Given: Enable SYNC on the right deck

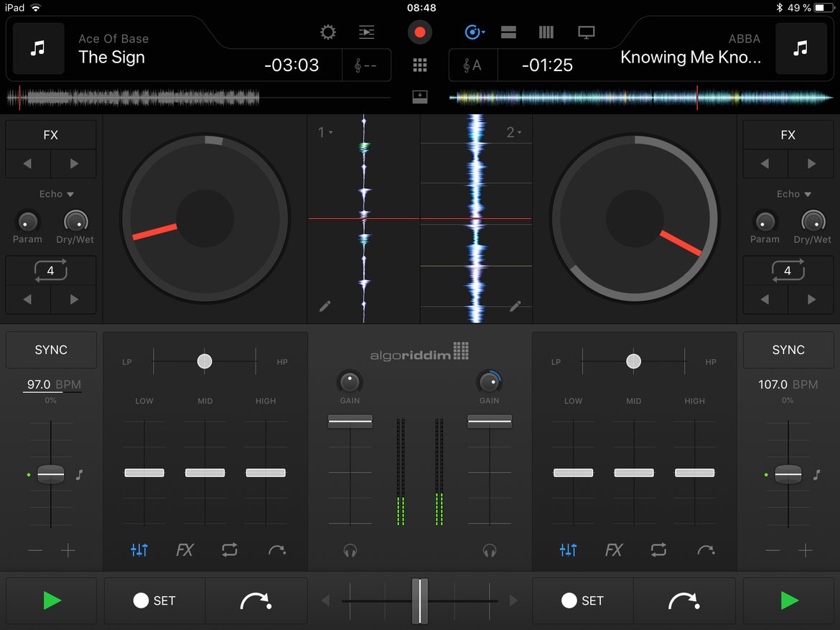Looking at the screenshot, I should 788,350.
